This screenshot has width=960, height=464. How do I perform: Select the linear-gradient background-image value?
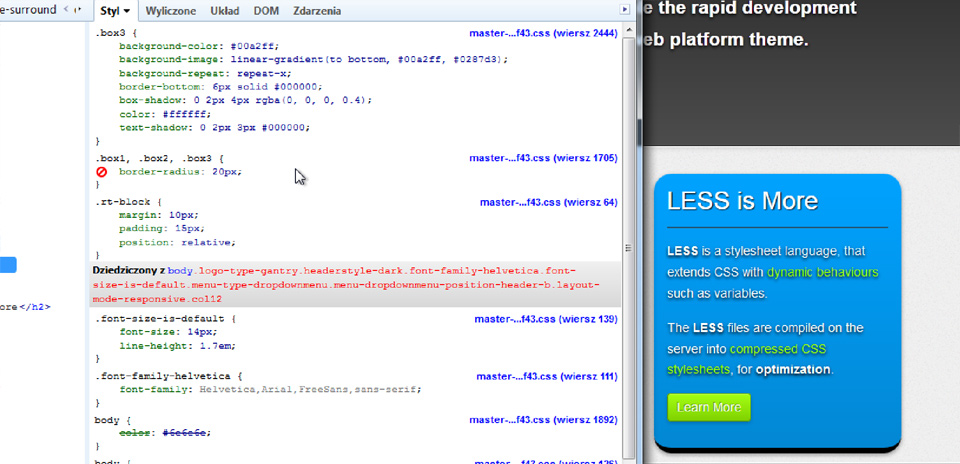click(x=367, y=59)
